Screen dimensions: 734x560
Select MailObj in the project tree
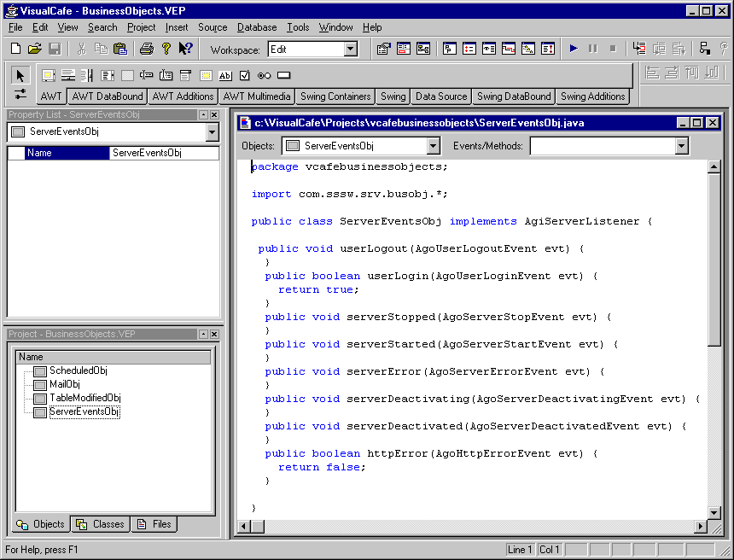tap(65, 384)
